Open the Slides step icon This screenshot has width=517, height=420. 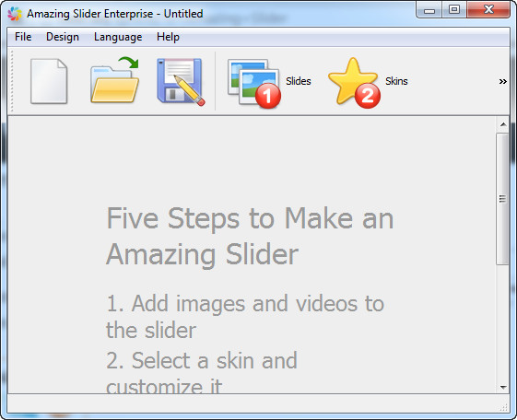tap(253, 84)
